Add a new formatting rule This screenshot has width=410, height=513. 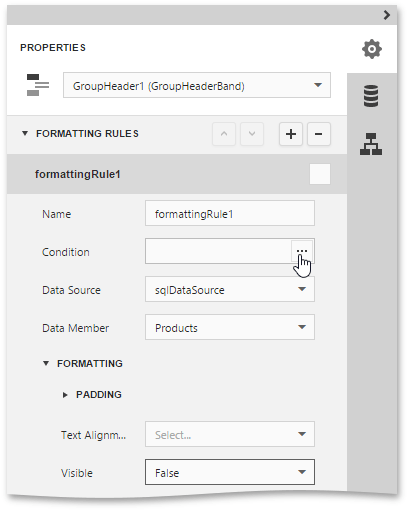pos(291,134)
